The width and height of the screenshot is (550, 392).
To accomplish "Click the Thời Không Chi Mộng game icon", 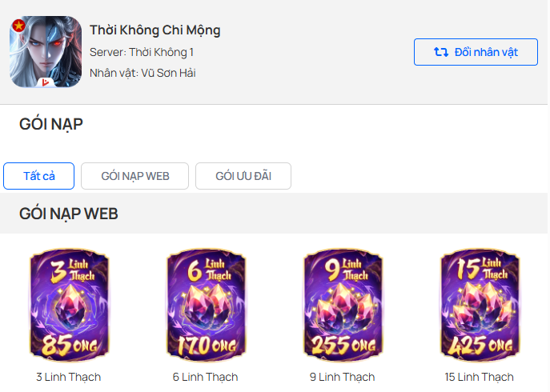I will pos(46,51).
